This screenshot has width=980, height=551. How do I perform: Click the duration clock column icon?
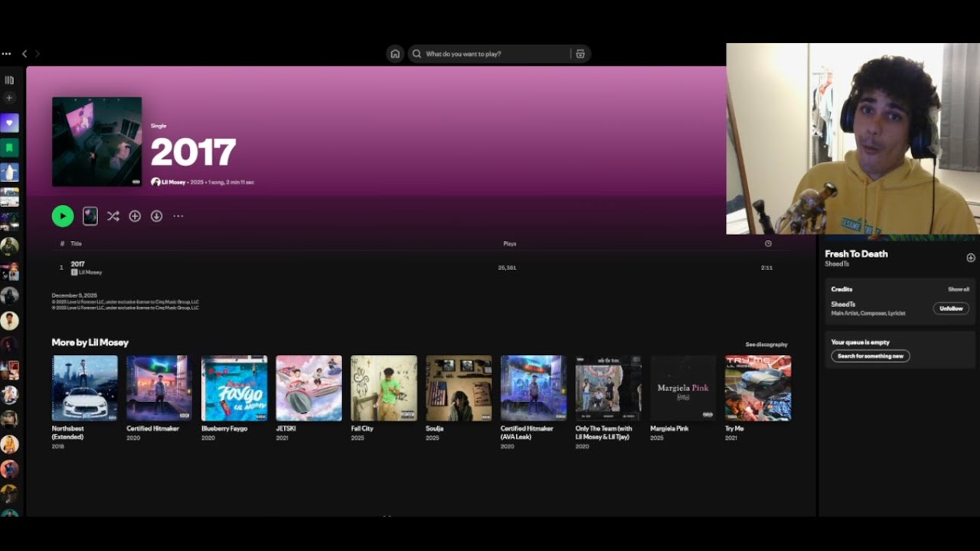click(768, 243)
